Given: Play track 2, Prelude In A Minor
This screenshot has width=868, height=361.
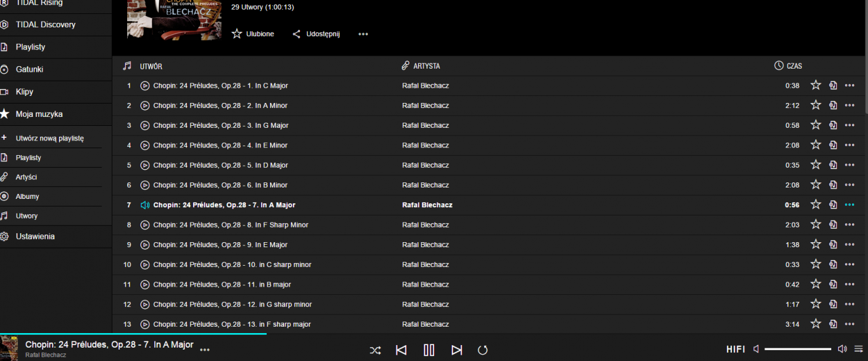Looking at the screenshot, I should (x=145, y=106).
